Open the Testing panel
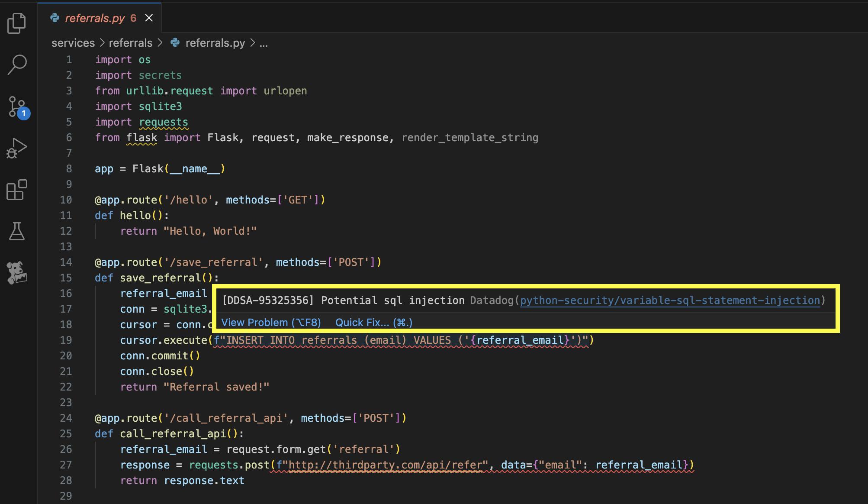Screen dimensions: 868x504 pyautogui.click(x=16, y=231)
